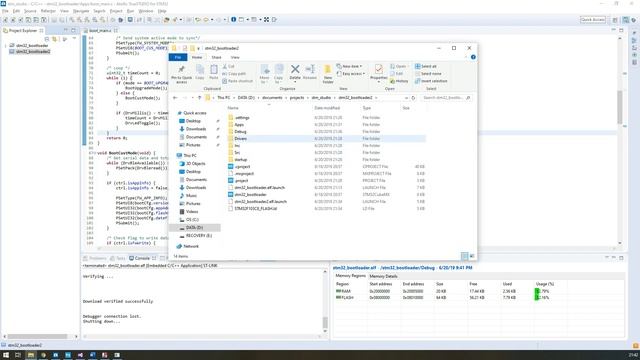640x360 pixels.
Task: Collapse all in Project Explorer toolbar
Action: click(x=47, y=39)
